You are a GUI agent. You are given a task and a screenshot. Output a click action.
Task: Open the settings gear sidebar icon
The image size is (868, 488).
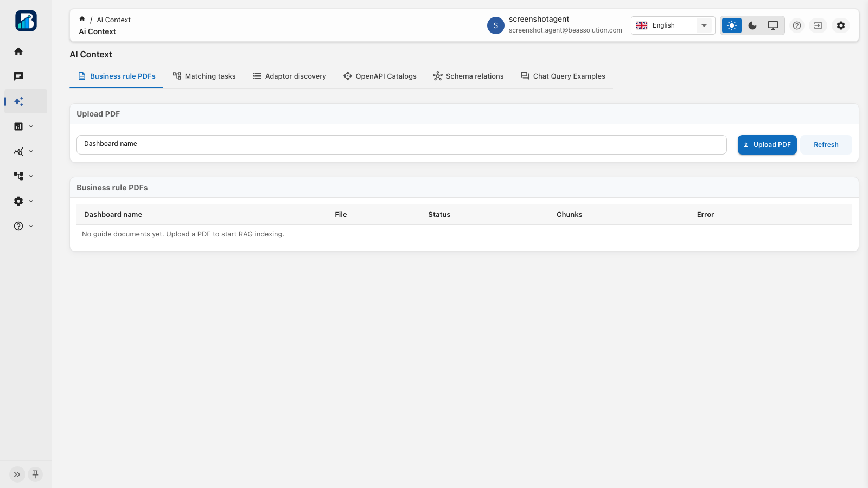[18, 201]
